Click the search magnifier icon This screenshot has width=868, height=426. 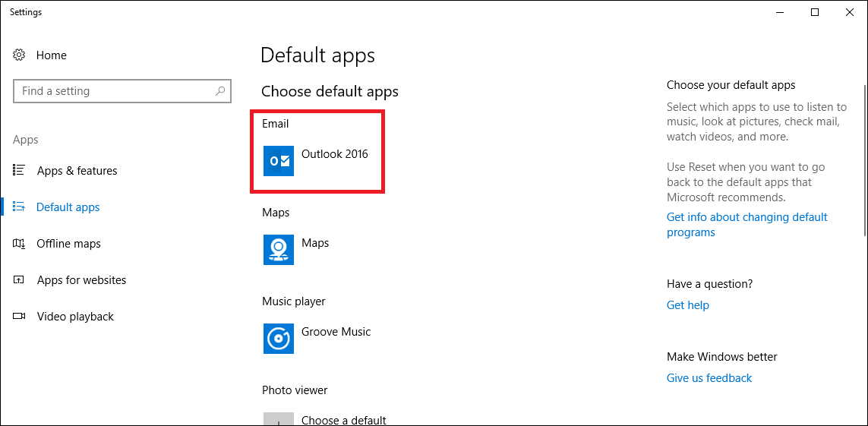(219, 90)
